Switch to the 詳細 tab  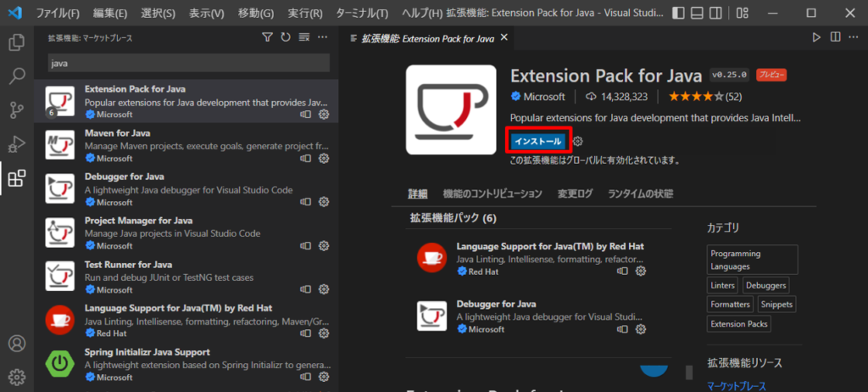[x=418, y=194]
